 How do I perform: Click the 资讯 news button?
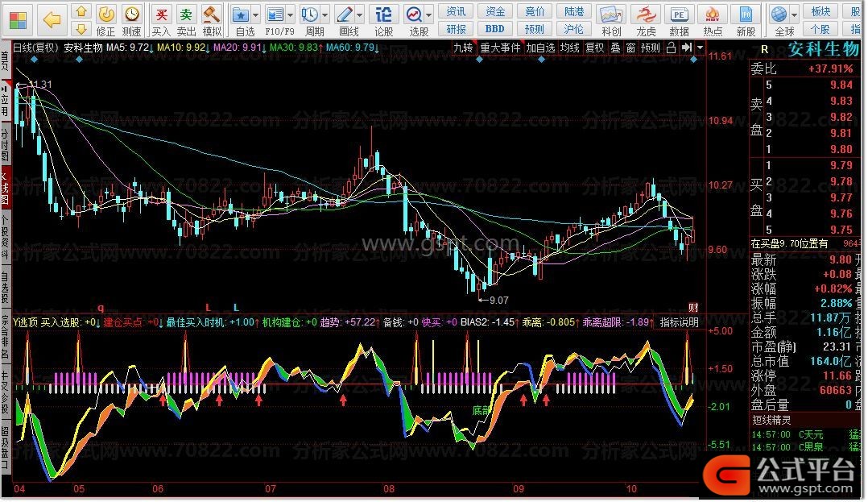456,11
